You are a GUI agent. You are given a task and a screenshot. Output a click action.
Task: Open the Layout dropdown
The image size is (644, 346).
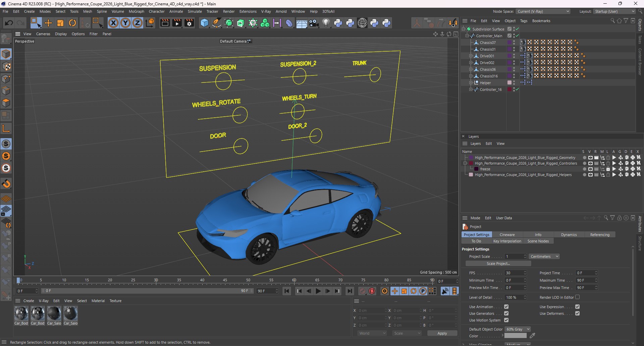[x=614, y=11]
